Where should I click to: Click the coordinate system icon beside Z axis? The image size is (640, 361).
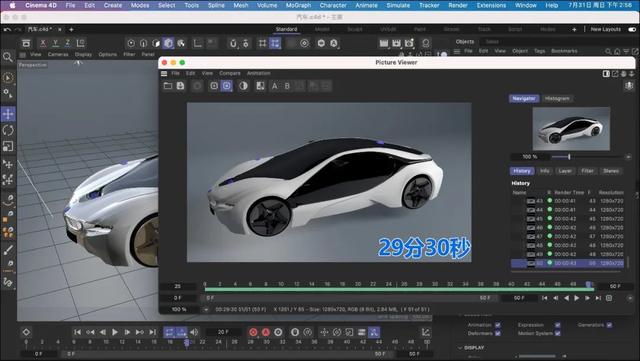(x=81, y=43)
